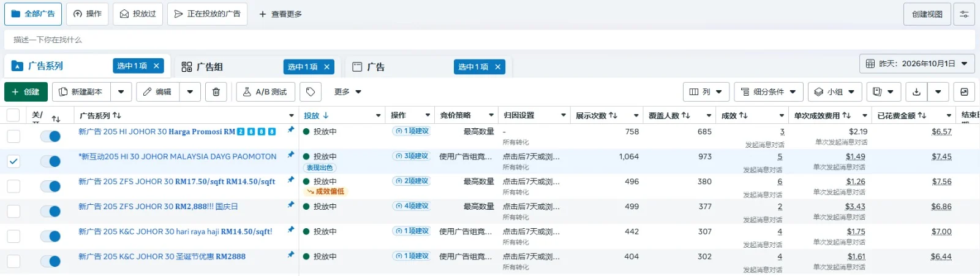Viewport: 980px width, 276px height.
Task: Open the 2项建议 recommendations badge
Action: coord(412,181)
